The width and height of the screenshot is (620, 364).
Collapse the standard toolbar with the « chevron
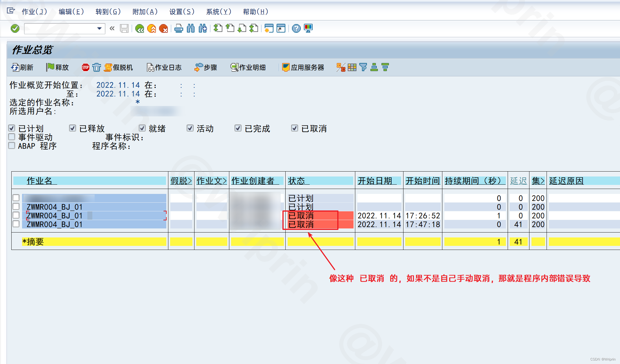click(x=112, y=28)
